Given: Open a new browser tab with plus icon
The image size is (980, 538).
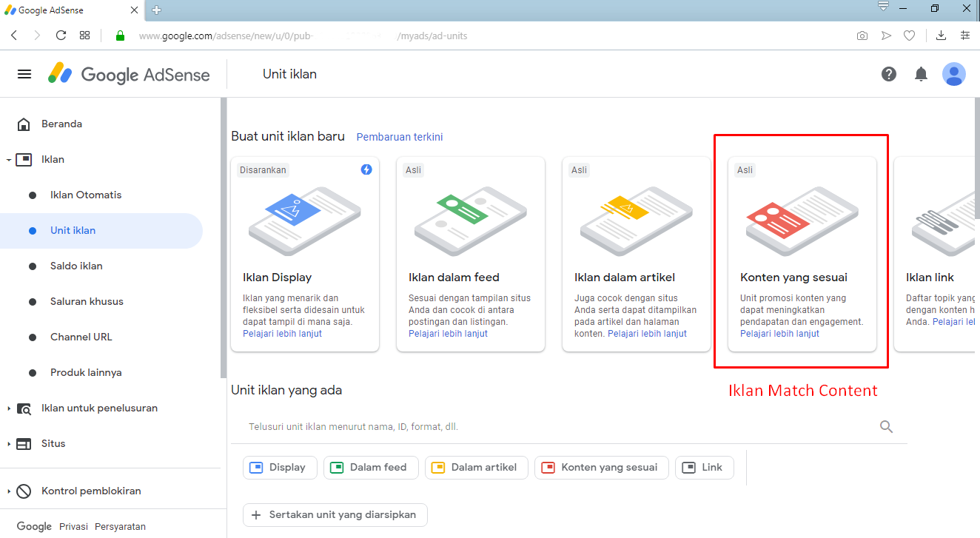Looking at the screenshot, I should tap(156, 10).
